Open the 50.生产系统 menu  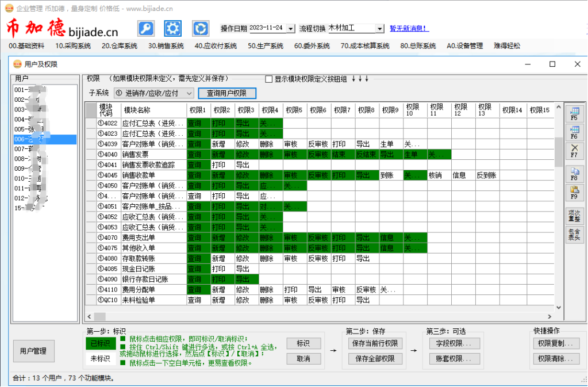pos(266,46)
